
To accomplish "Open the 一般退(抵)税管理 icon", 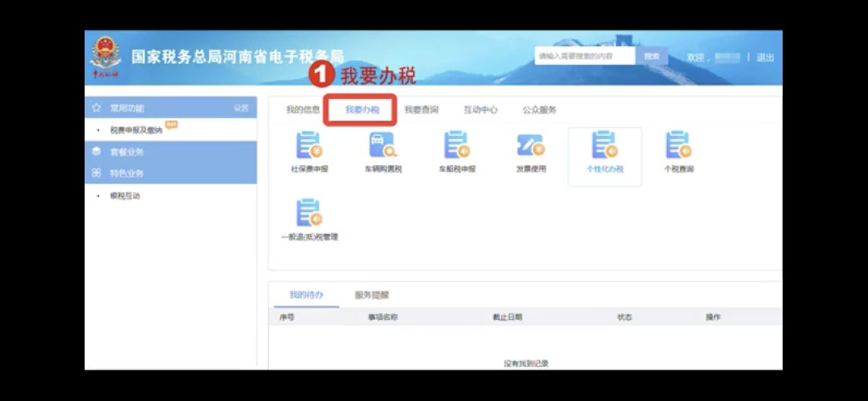I will pyautogui.click(x=310, y=212).
